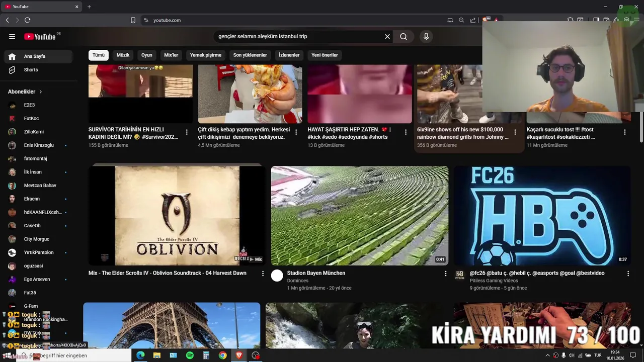
Task: Bookmark this page with the bookmark icon
Action: pos(133,20)
